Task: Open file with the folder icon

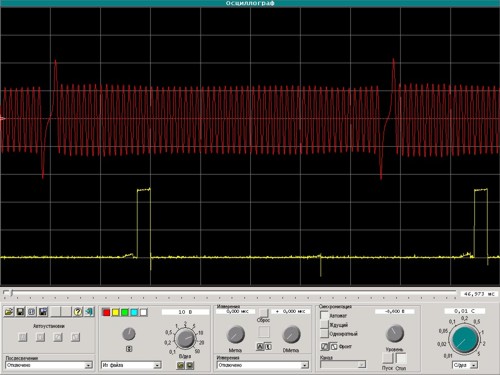Action: (9, 312)
